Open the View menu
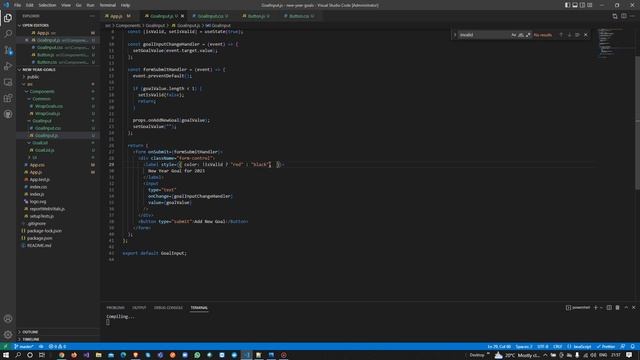This screenshot has height=360, width=640. pos(66,5)
